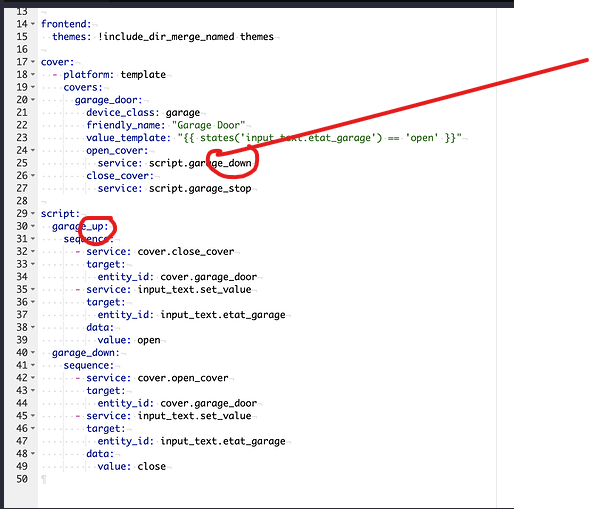Viewport: 590px width, 509px height.
Task: Select line number 23 in the gutter
Action: 22,138
